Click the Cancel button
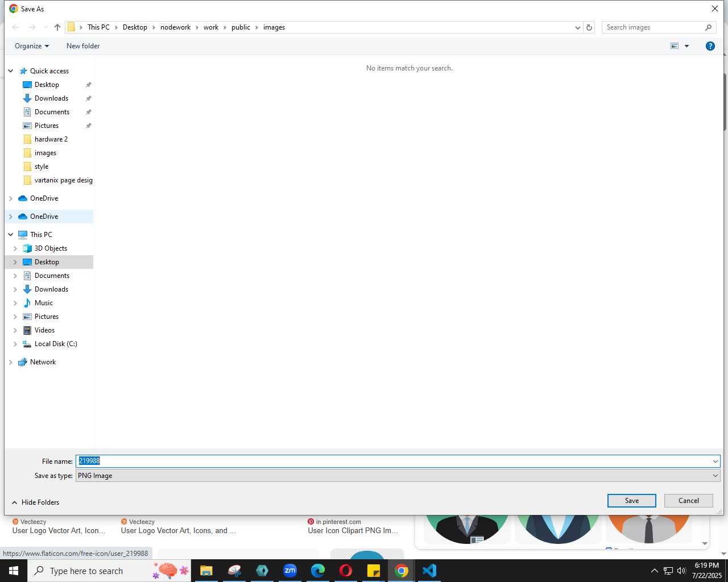The height and width of the screenshot is (582, 728). [689, 501]
